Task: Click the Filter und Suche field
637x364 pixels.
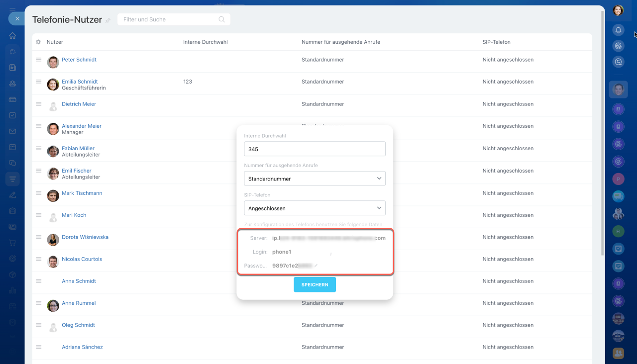Action: (x=169, y=19)
